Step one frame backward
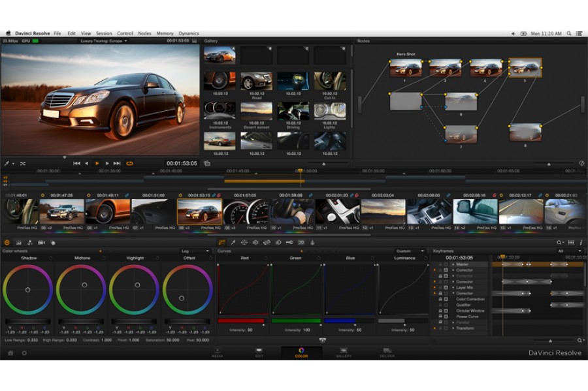The image size is (588, 391). (87, 163)
